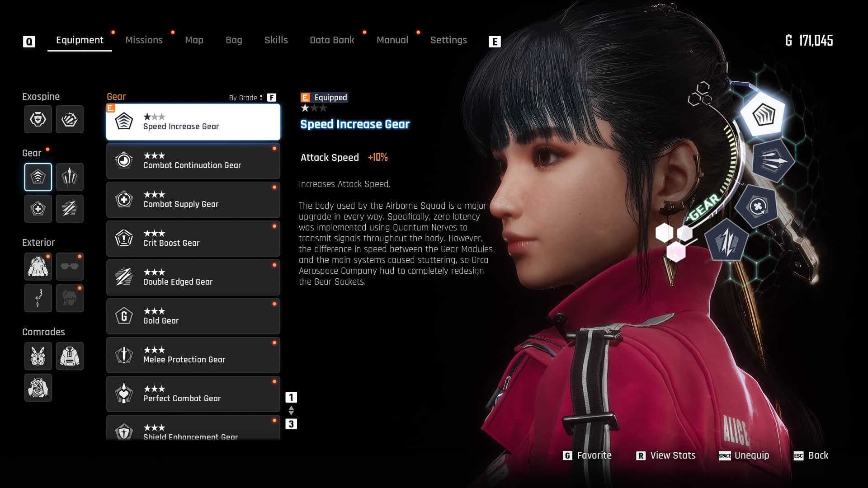Click the F key sort toggle
This screenshot has width=868, height=488.
pyautogui.click(x=271, y=98)
